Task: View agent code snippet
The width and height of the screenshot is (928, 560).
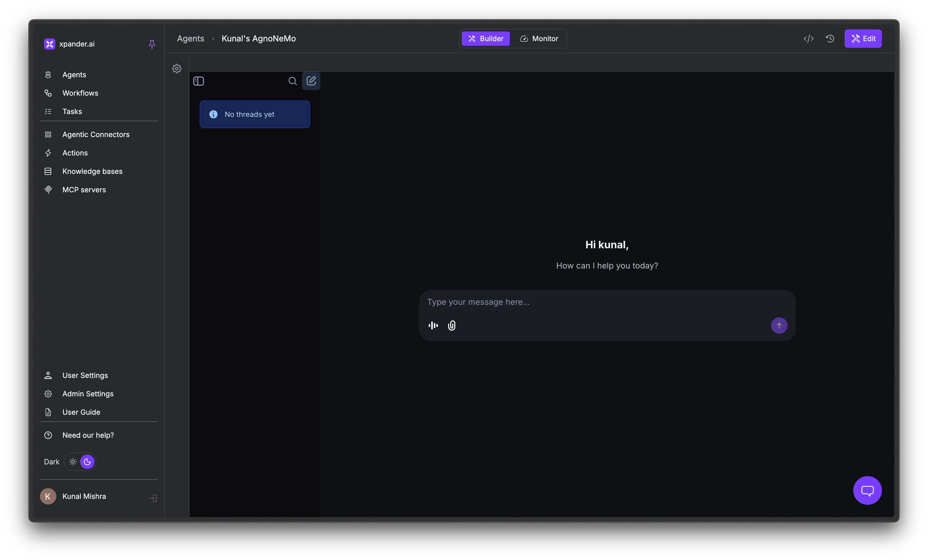Action: coord(808,38)
